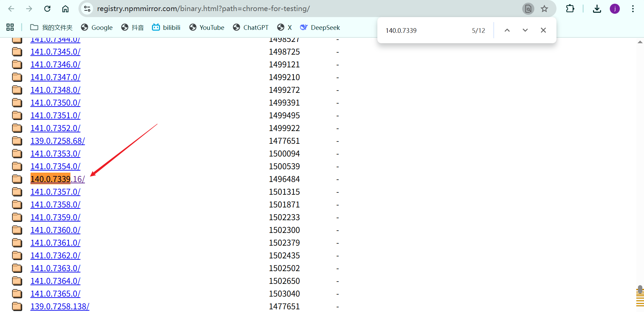Open Google Lens search icon in address bar
Image resolution: width=644 pixels, height=312 pixels.
pyautogui.click(x=528, y=9)
